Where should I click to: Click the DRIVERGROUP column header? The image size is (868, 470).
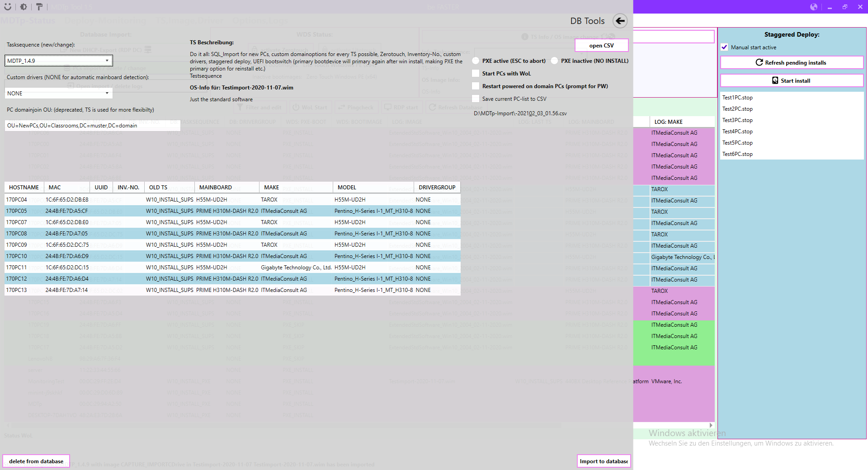pyautogui.click(x=437, y=187)
